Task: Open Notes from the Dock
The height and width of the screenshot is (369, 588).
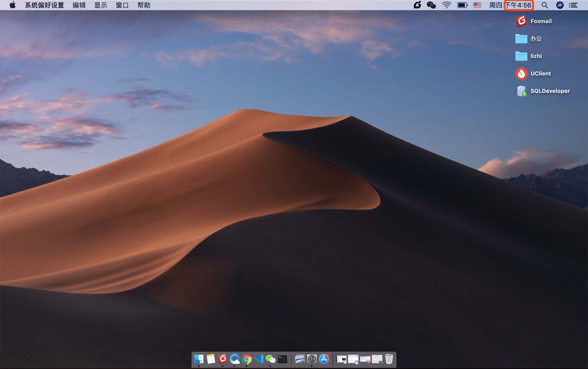Action: (211, 359)
